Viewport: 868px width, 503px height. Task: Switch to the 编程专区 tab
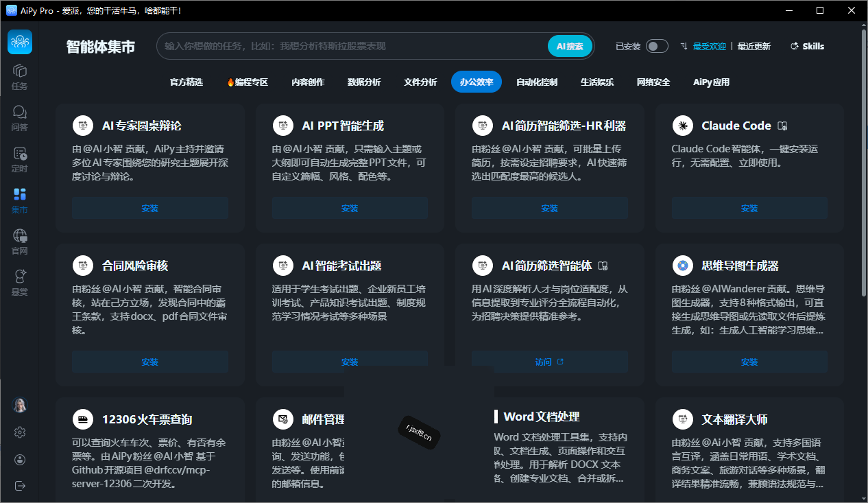point(248,82)
